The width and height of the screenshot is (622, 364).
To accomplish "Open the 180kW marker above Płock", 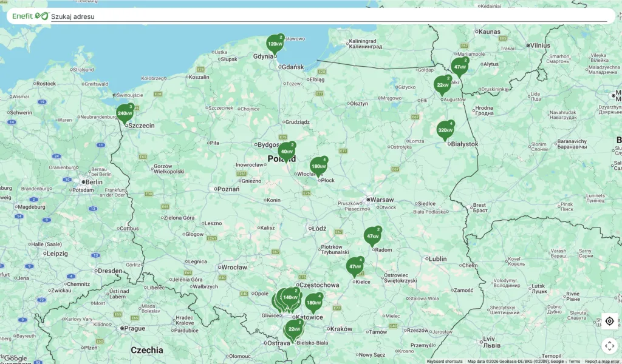I will coord(318,166).
